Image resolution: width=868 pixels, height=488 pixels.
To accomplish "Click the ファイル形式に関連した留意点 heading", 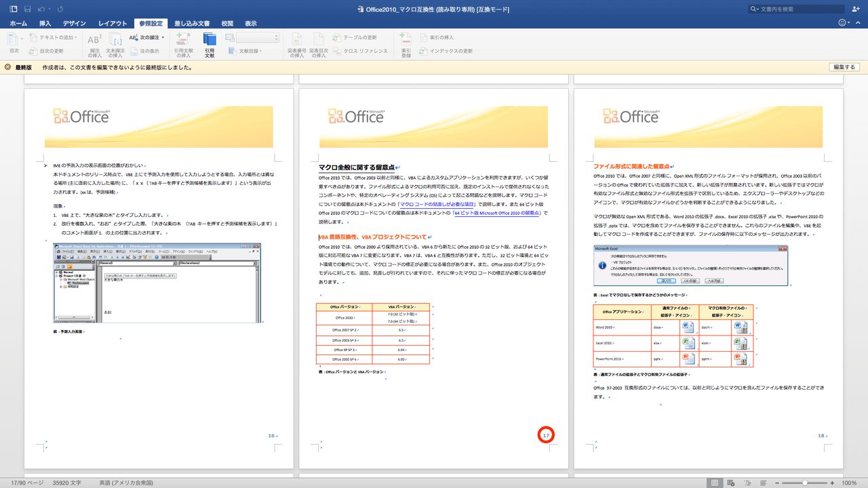I will coord(632,166).
